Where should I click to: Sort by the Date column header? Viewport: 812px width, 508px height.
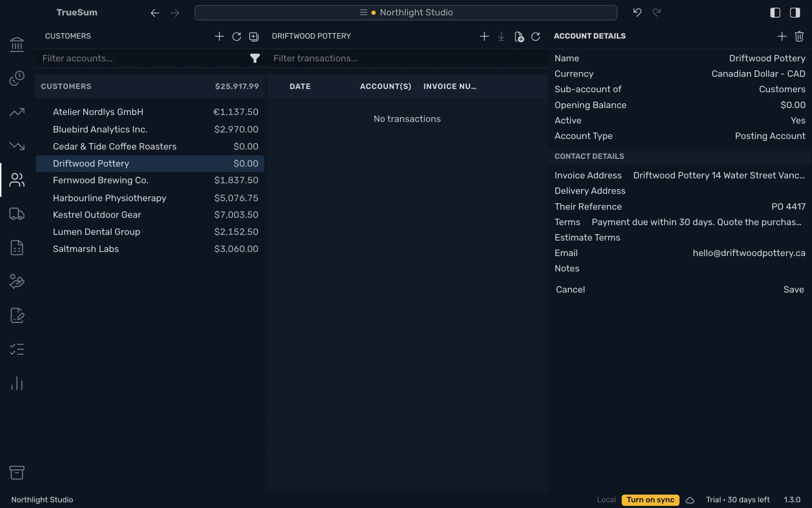point(300,87)
